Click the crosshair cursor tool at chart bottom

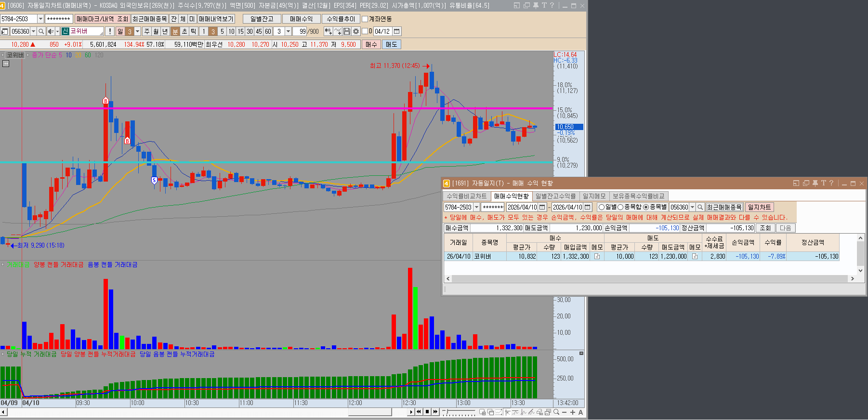click(x=507, y=412)
